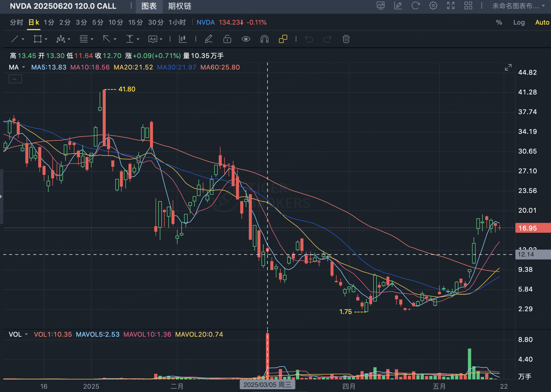Open text tool dropdown arrow
Viewport: 551px width, 392px height.
161,39
